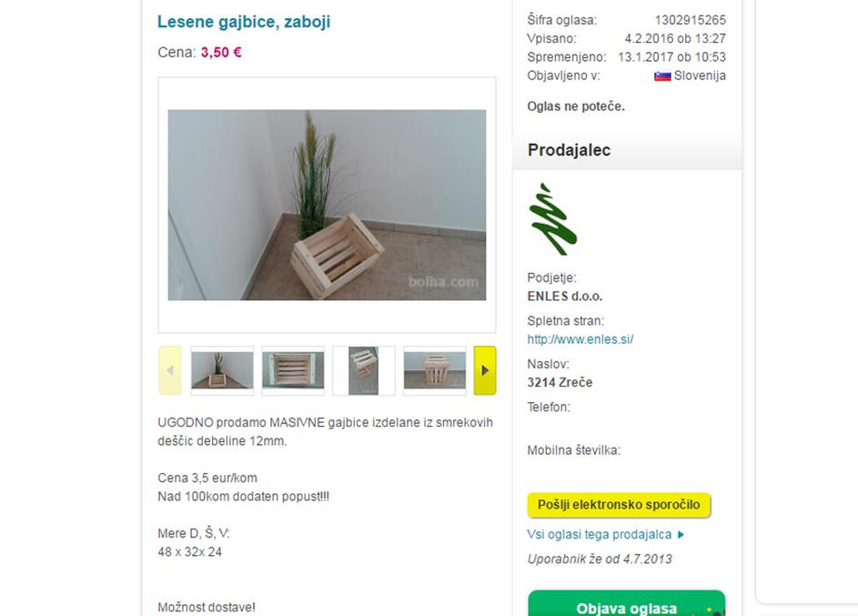Click the Pošlji elektronsko sporočilo button
Image resolution: width=858 pixels, height=616 pixels.
click(x=619, y=505)
